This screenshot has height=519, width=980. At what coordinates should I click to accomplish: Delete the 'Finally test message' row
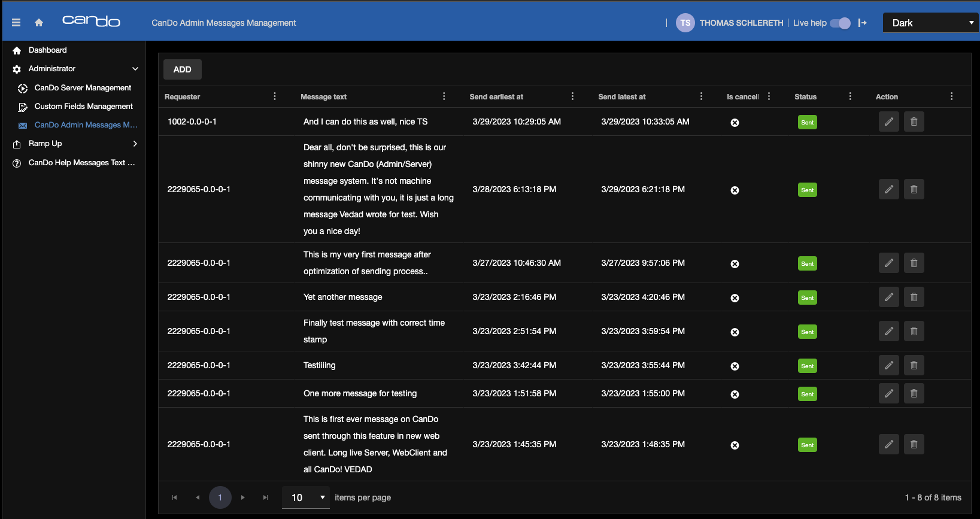point(914,331)
